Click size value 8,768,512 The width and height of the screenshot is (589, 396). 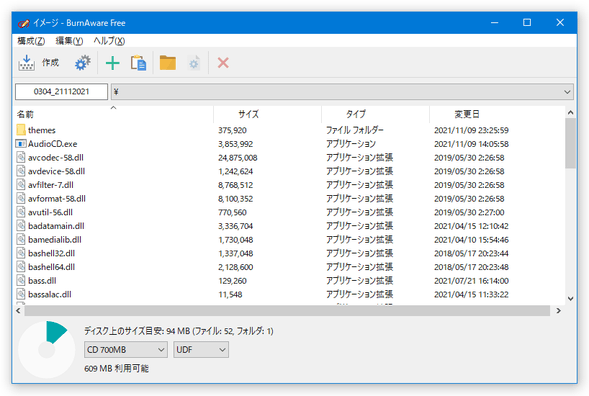236,185
